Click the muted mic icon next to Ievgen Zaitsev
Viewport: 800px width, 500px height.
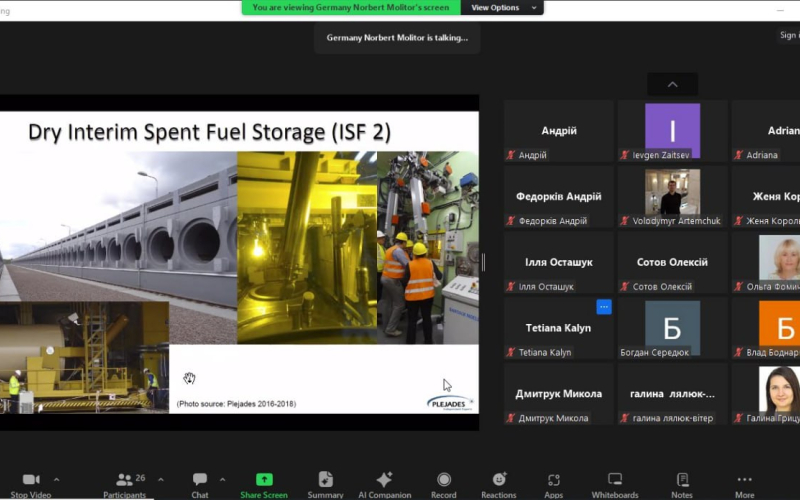(x=624, y=155)
